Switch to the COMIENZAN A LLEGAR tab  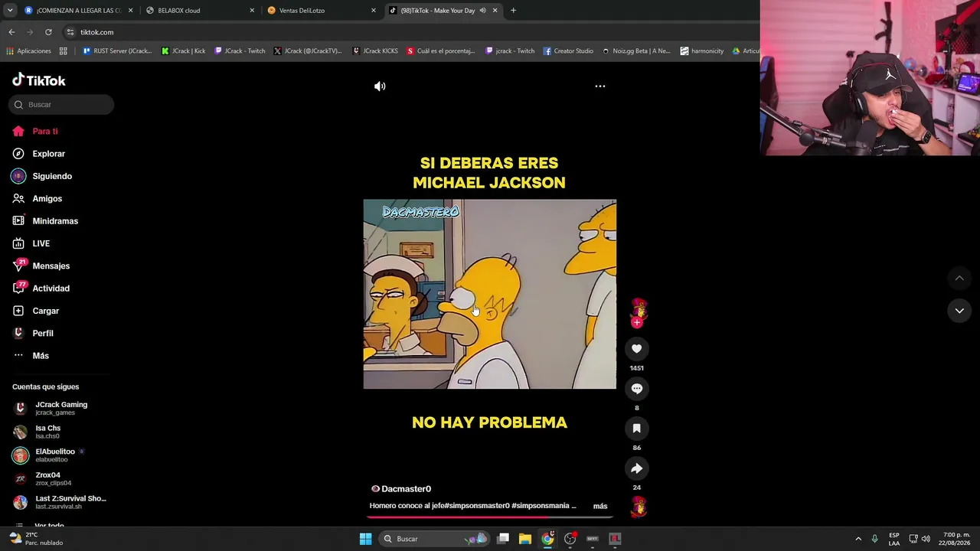point(79,11)
